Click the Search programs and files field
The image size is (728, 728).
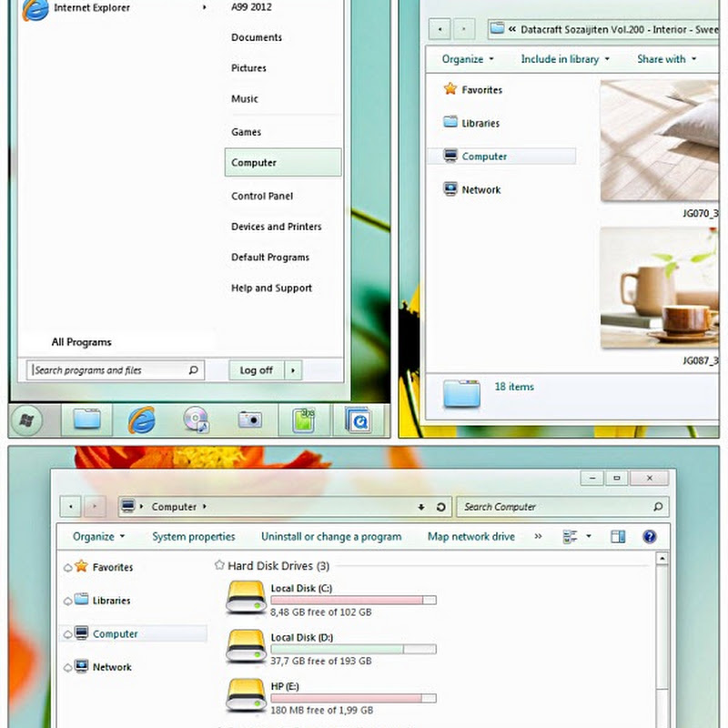click(116, 370)
